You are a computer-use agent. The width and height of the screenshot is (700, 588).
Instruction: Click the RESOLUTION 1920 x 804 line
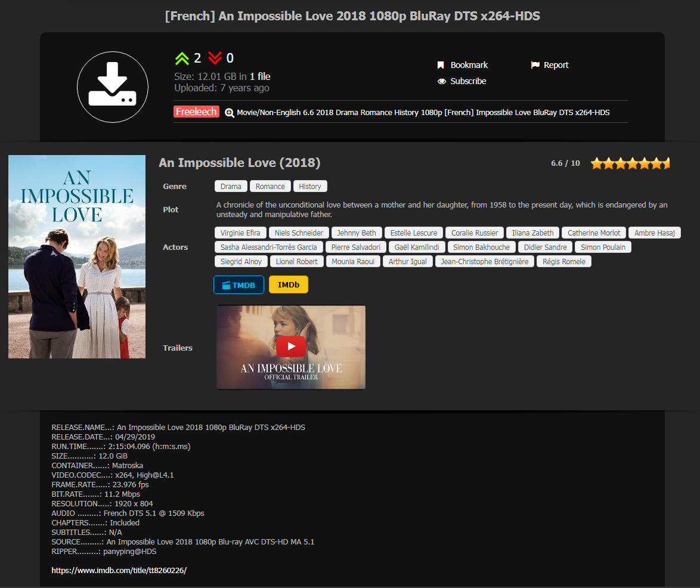[x=102, y=504]
